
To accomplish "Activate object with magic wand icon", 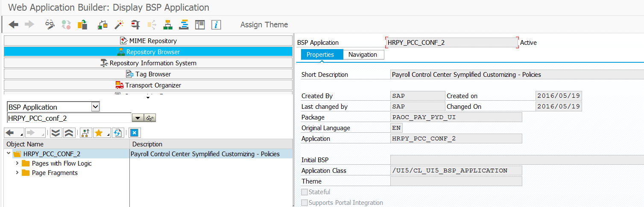I will 119,25.
